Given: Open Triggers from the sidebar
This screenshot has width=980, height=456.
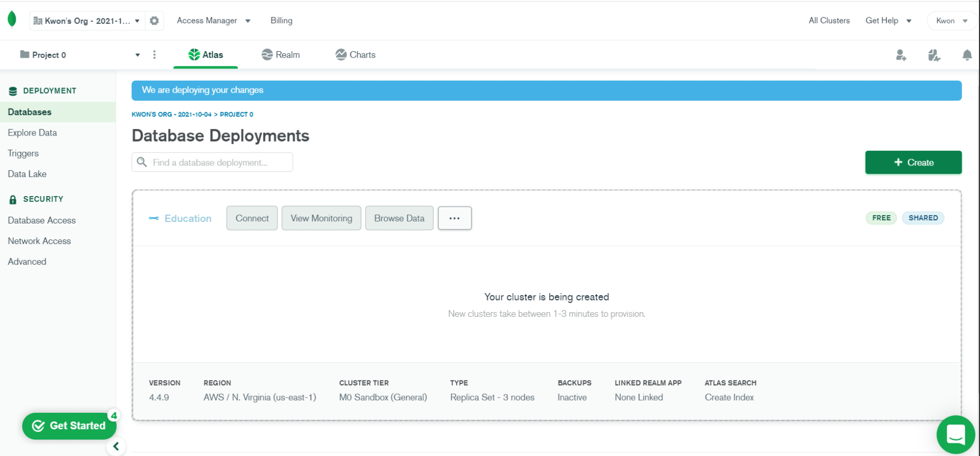Looking at the screenshot, I should 23,153.
